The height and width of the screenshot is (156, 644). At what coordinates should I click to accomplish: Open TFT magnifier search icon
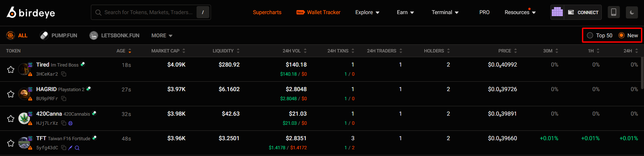click(77, 148)
